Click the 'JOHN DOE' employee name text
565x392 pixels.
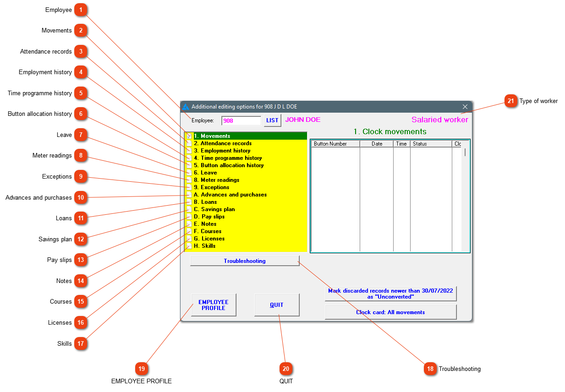point(303,120)
